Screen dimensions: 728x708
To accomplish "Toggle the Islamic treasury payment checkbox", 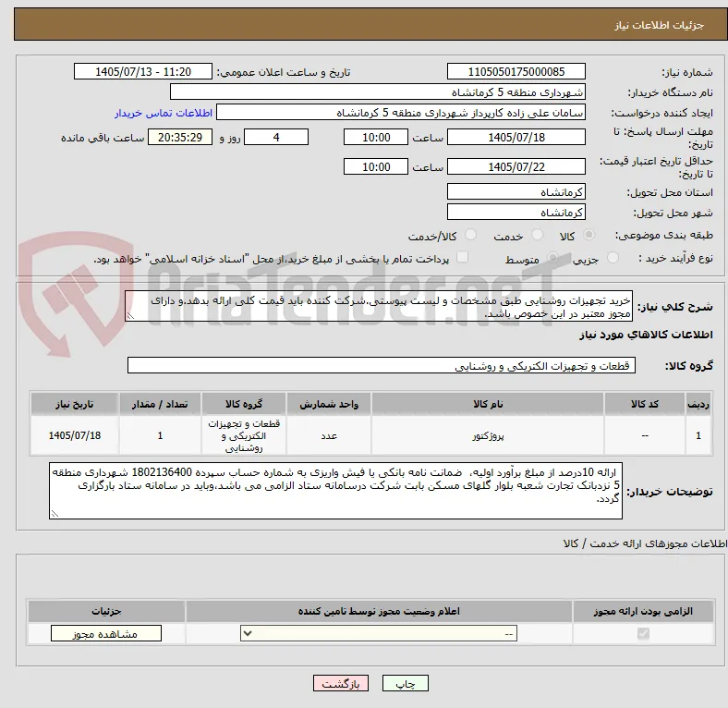I will (x=463, y=257).
